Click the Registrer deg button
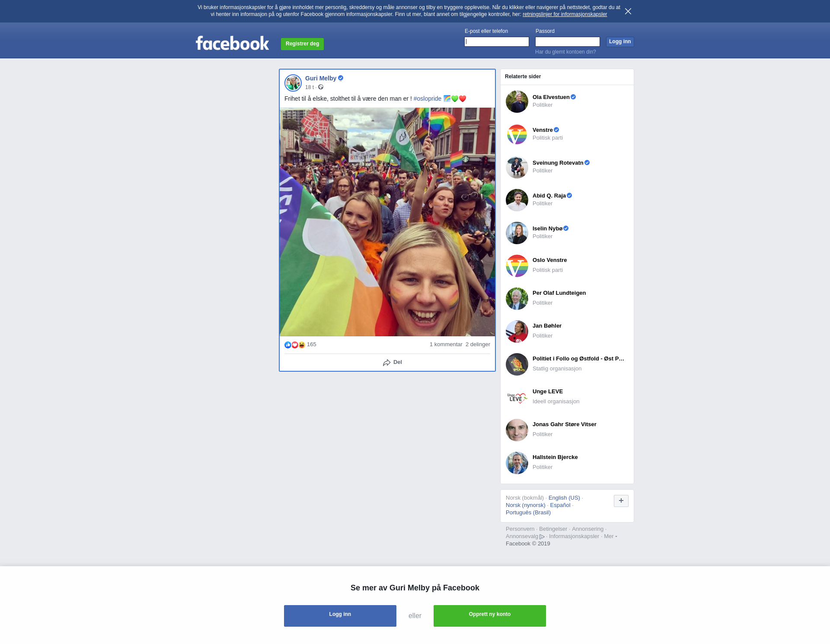The height and width of the screenshot is (644, 830). tap(302, 44)
